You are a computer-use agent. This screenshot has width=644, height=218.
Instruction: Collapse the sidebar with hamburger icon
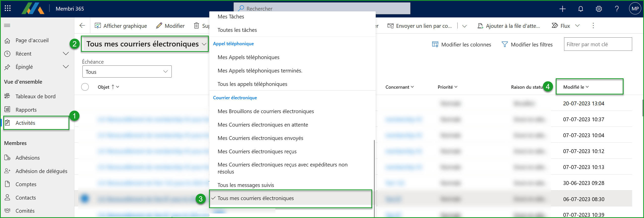[7, 25]
